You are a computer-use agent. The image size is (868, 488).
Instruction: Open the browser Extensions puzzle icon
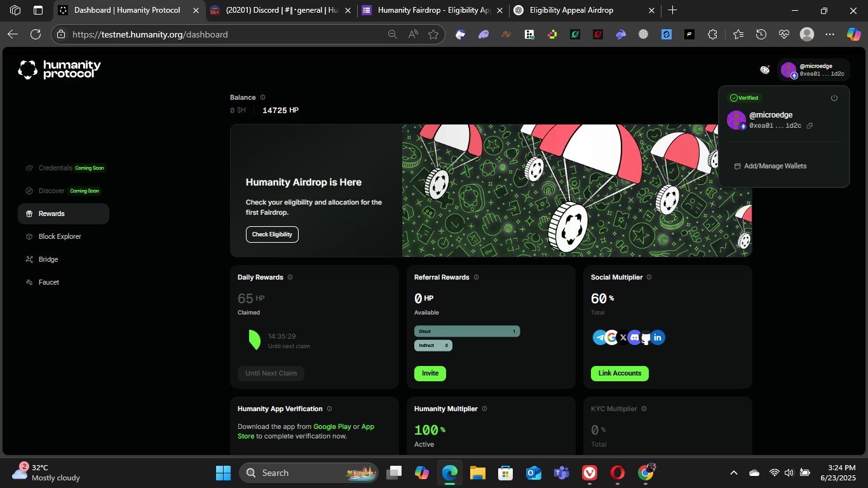point(712,34)
